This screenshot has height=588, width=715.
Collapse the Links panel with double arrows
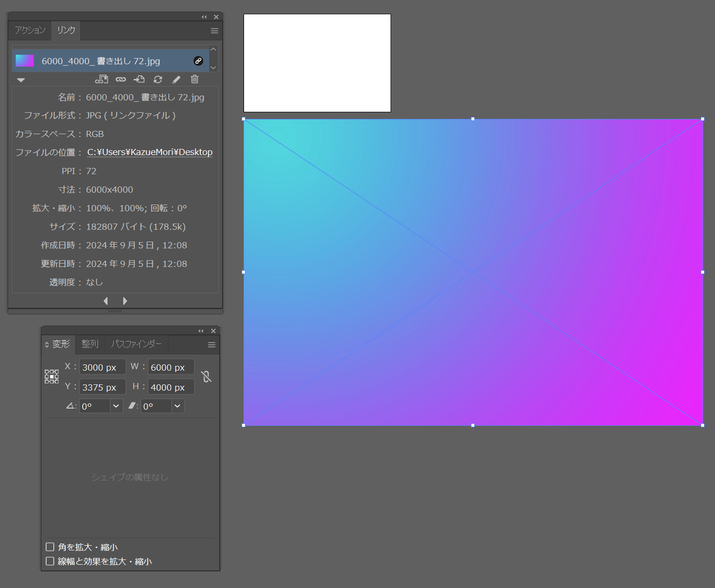point(204,17)
